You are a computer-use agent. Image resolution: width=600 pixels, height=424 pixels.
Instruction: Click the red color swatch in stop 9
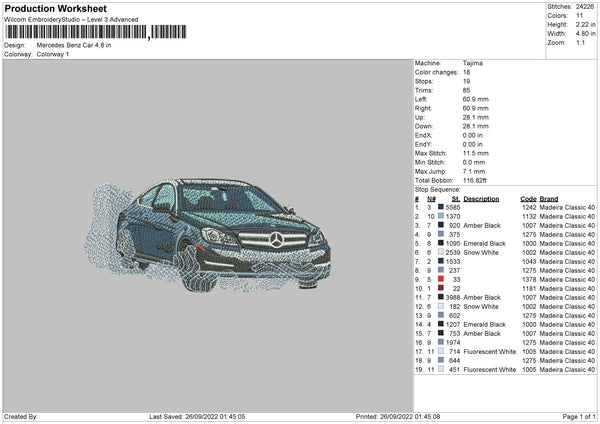[x=441, y=279]
